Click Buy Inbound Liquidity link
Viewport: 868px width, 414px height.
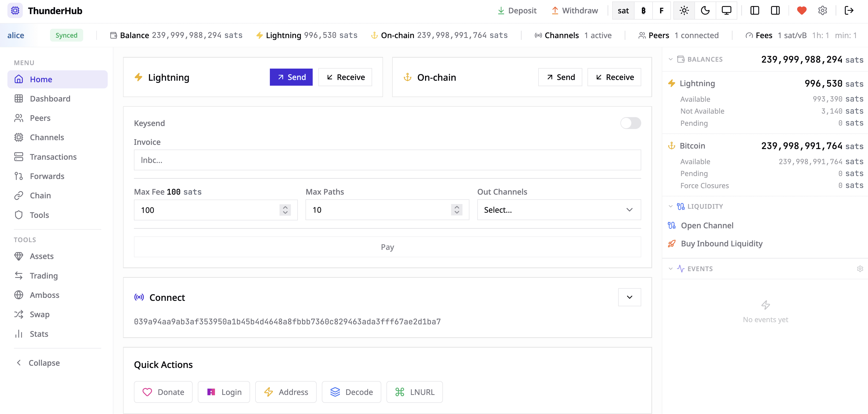pos(721,243)
